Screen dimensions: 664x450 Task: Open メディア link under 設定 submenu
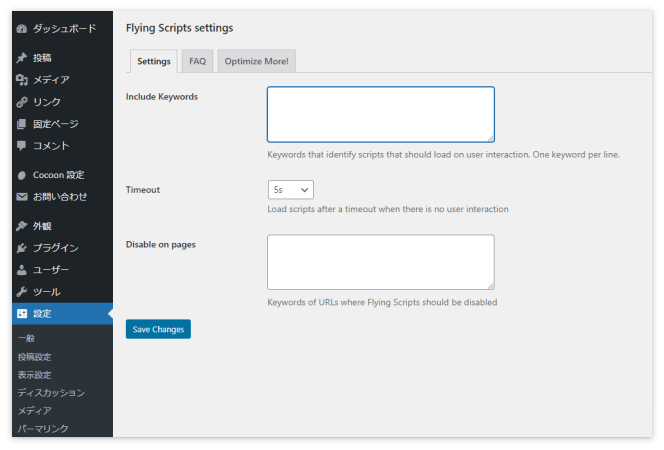click(x=35, y=411)
